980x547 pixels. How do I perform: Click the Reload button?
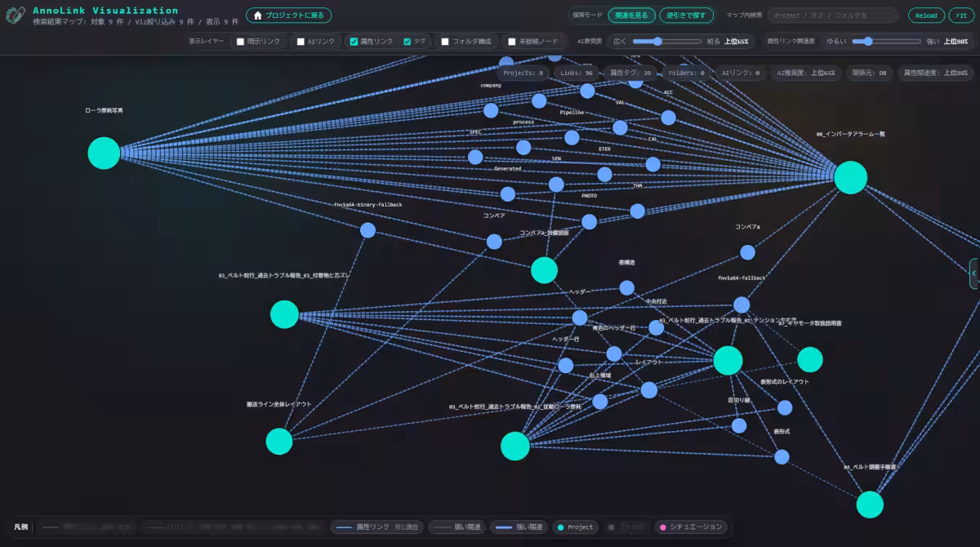point(926,16)
